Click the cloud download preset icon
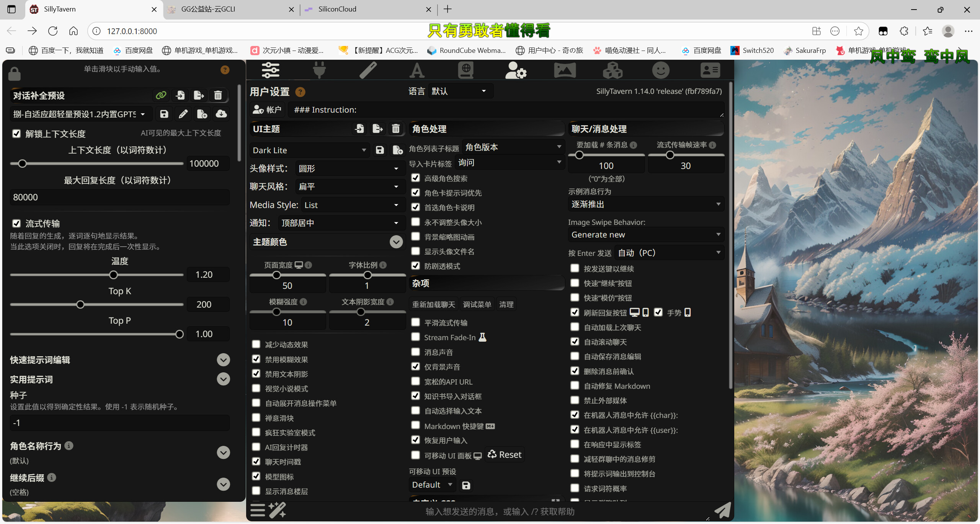Screen dimensions: 980x524 [x=221, y=114]
